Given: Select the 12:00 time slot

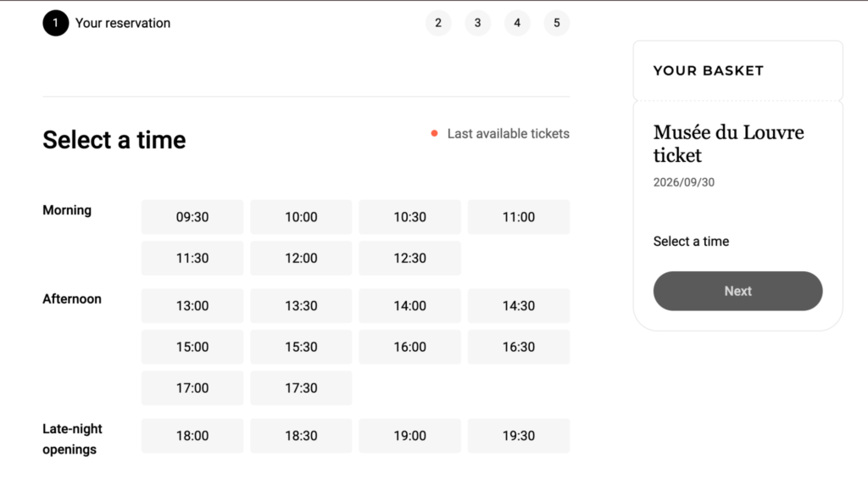Looking at the screenshot, I should [301, 258].
